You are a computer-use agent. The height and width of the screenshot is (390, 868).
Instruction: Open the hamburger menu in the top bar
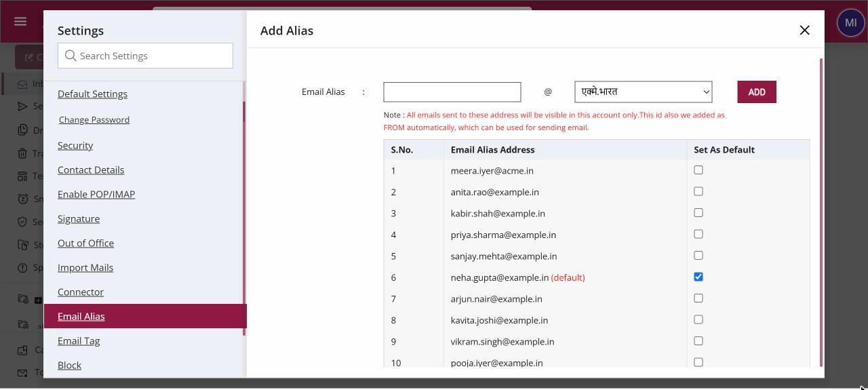click(20, 22)
